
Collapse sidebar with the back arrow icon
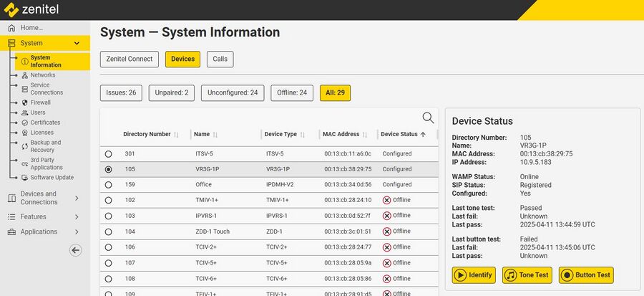coord(76,250)
